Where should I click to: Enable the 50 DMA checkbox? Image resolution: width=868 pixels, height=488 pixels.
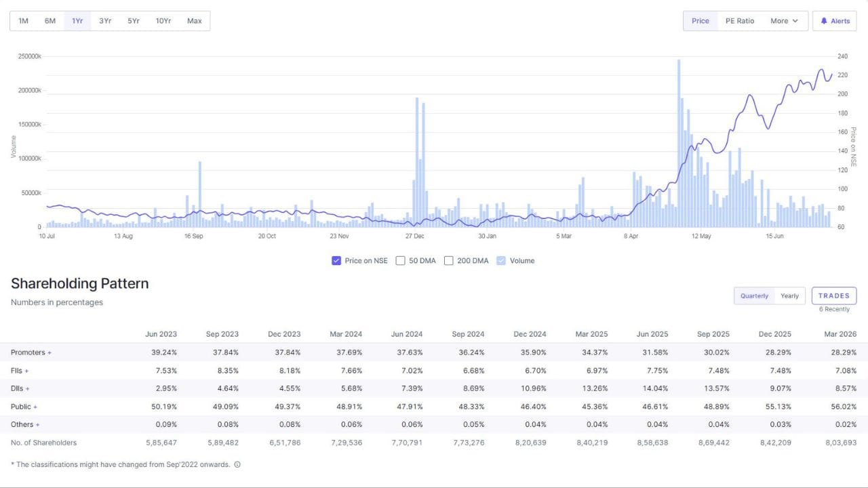tap(400, 260)
